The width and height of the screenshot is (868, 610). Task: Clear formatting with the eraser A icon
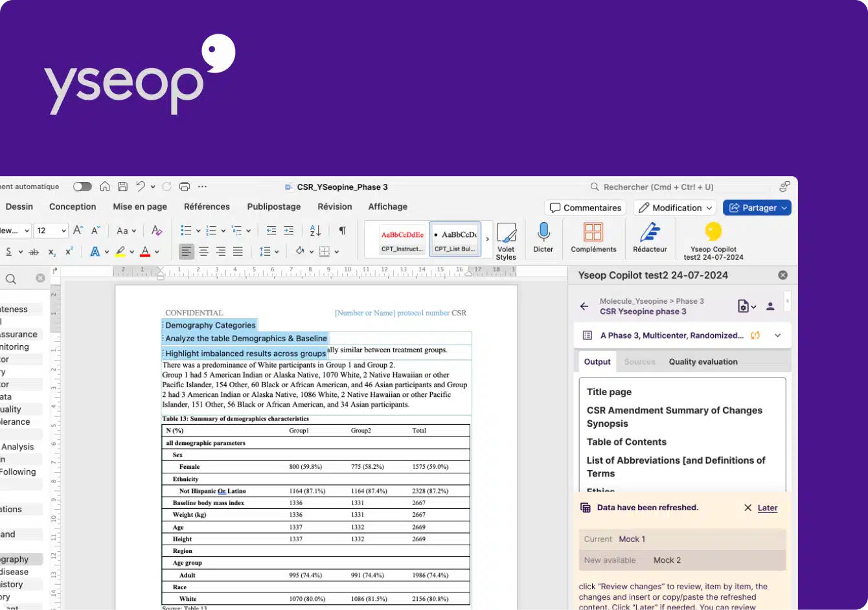point(156,231)
